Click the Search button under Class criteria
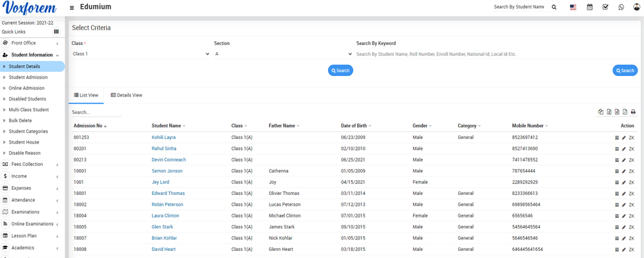The height and width of the screenshot is (258, 644). (340, 71)
